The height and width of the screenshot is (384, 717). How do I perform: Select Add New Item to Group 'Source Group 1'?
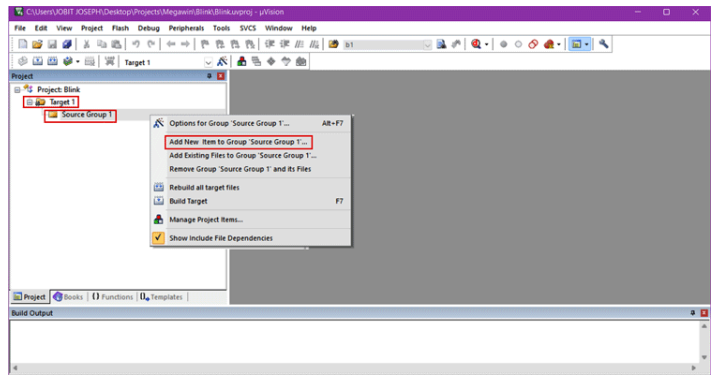238,142
